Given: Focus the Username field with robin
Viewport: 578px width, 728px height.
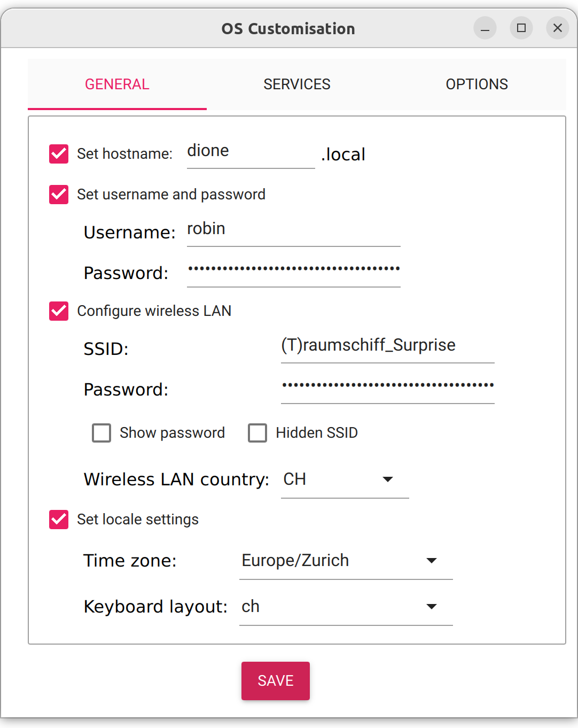Looking at the screenshot, I should (x=293, y=230).
